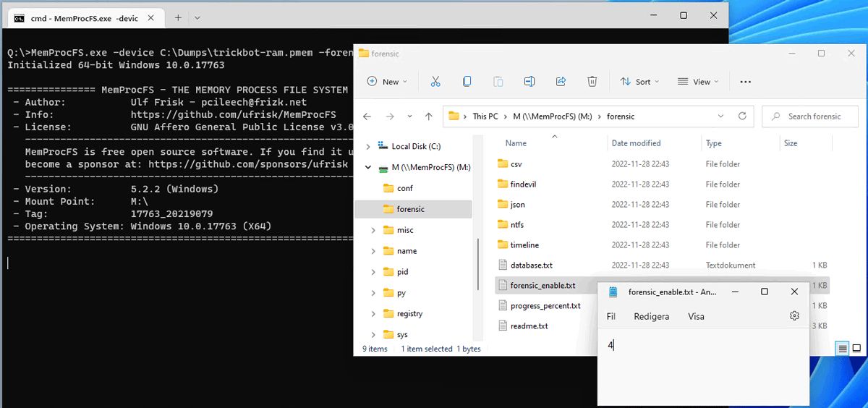The height and width of the screenshot is (408, 868).
Task: Select the findevil folder row
Action: pyautogui.click(x=661, y=184)
